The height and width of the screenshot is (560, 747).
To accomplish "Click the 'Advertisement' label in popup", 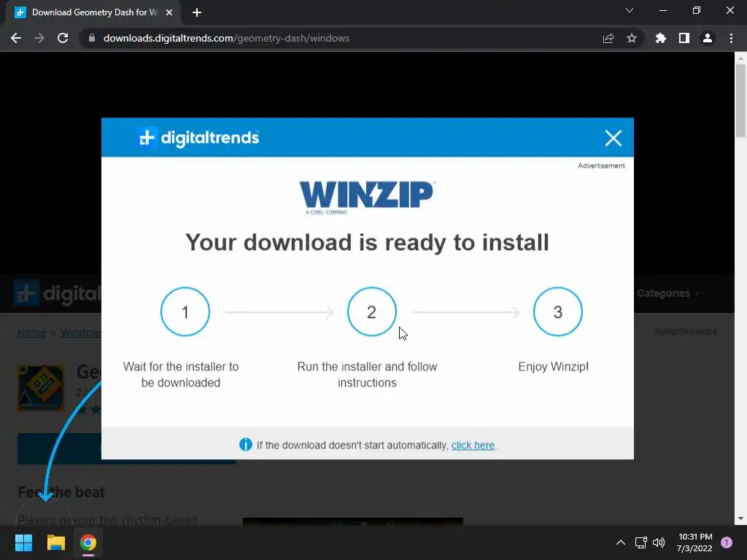I will (x=601, y=166).
